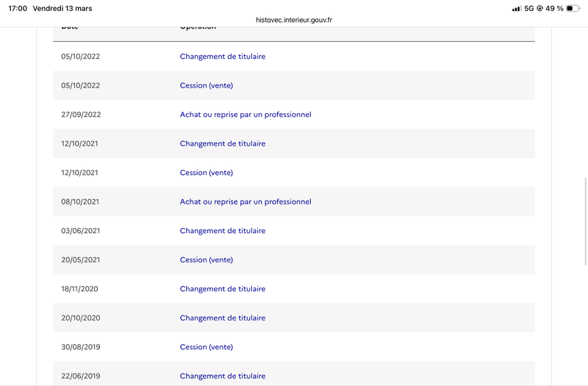
Task: Click Changement de titulaire from 20/10/2020
Action: coord(223,318)
